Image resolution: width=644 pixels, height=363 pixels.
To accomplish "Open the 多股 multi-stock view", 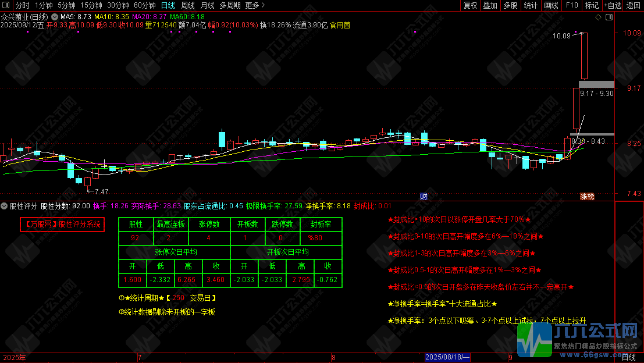I will (510, 5).
